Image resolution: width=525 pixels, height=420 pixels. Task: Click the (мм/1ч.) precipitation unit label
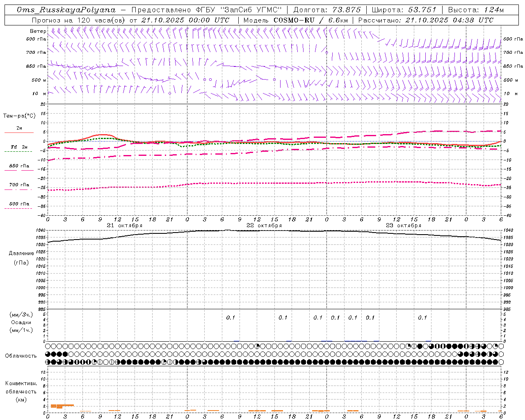pos(21,331)
